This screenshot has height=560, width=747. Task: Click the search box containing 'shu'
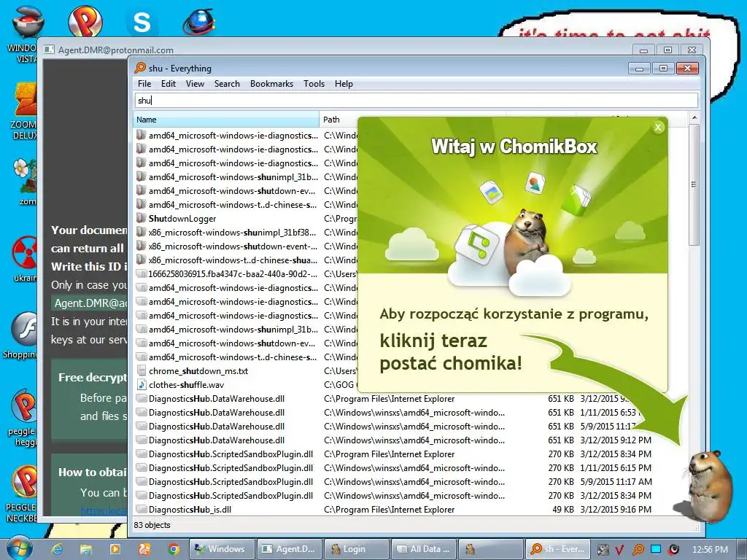coord(416,101)
